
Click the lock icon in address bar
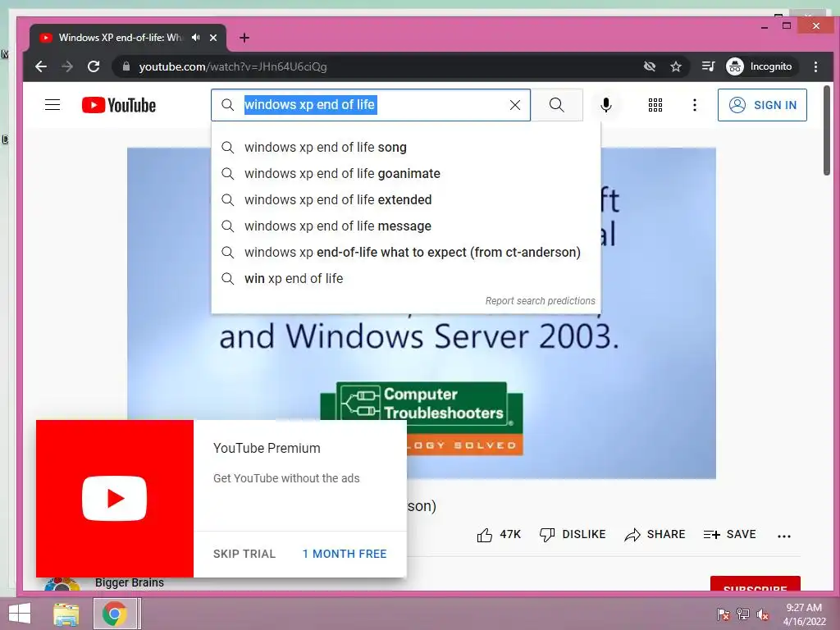click(x=126, y=66)
